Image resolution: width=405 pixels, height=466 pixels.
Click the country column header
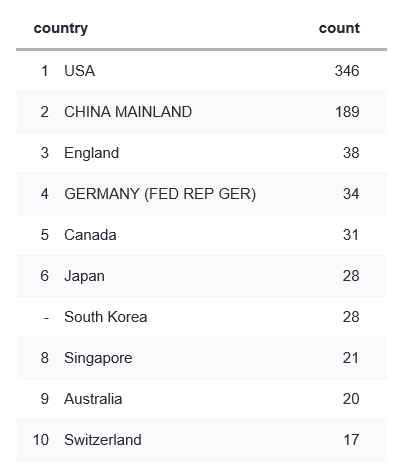point(61,29)
